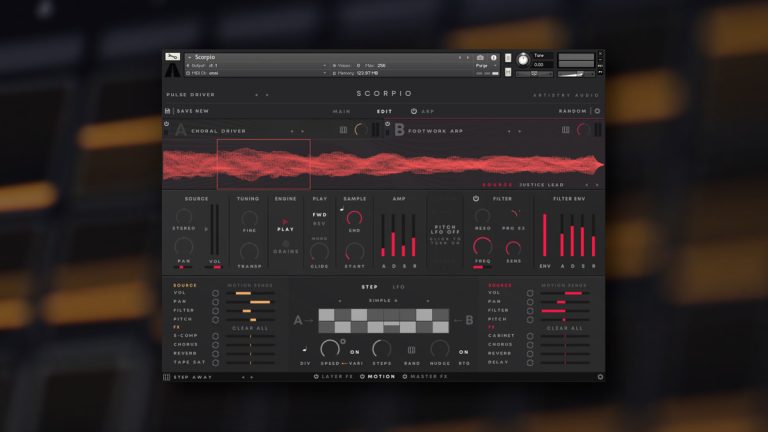Select next FOOTWORK ARP layer arrow
768x432 pixels.
point(520,131)
